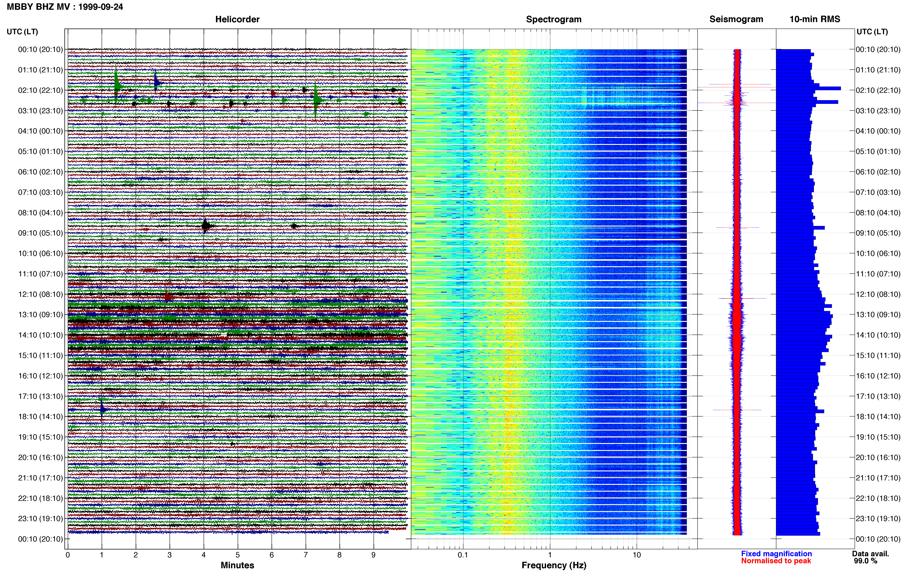Image resolution: width=924 pixels, height=578 pixels.
Task: Click left time label '07:10 (03:10)'
Action: click(x=41, y=192)
